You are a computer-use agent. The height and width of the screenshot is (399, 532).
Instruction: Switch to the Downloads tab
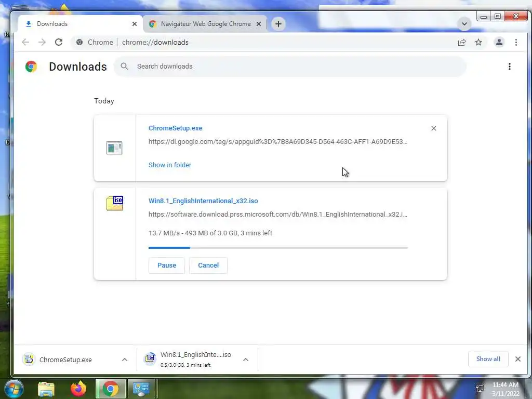[x=81, y=24]
